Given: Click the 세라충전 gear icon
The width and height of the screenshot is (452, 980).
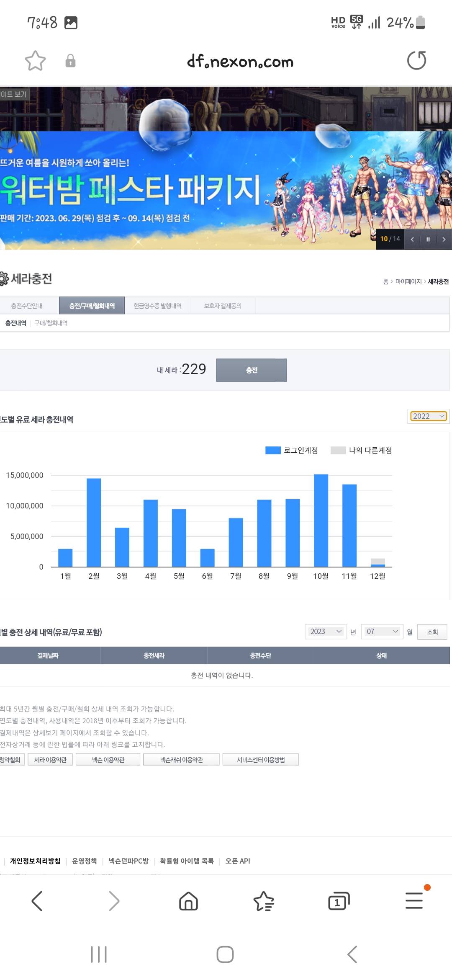Looking at the screenshot, I should [4, 279].
